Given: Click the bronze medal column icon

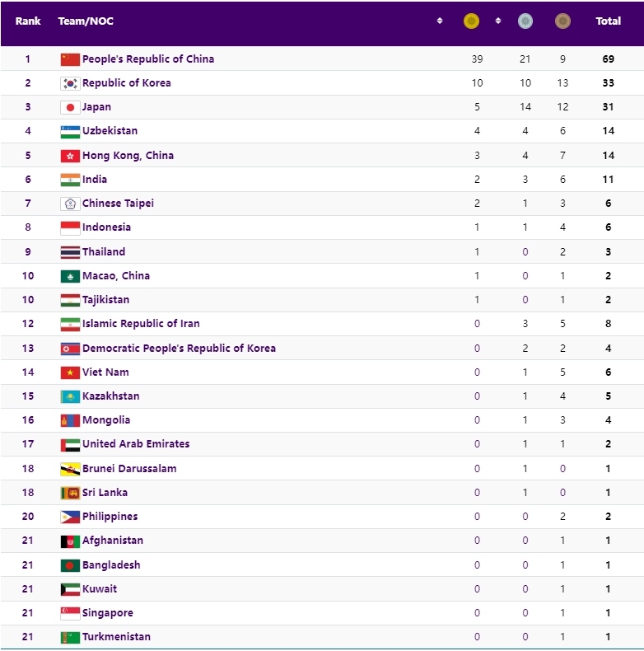Looking at the screenshot, I should coord(562,21).
